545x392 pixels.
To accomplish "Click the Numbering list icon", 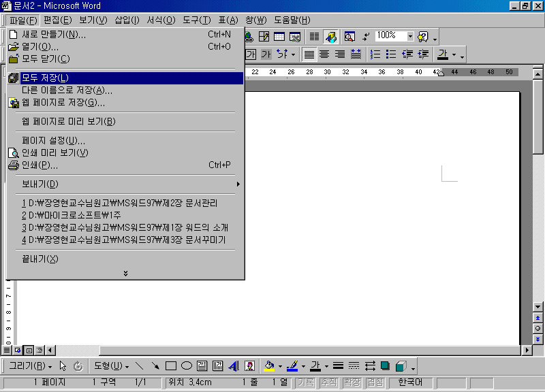I will (375, 54).
